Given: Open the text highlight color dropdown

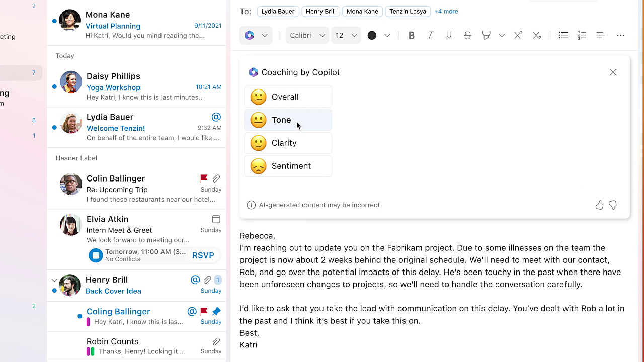Looking at the screenshot, I should coord(501,35).
